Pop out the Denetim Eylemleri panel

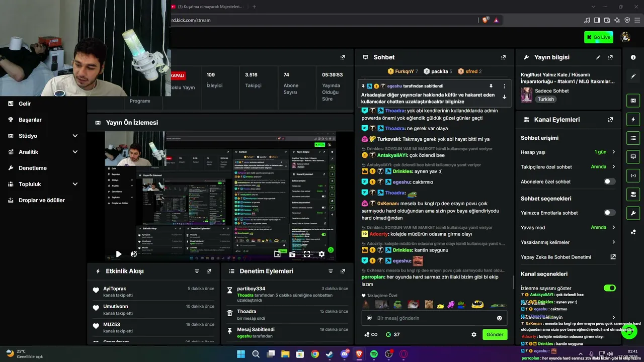coord(343,271)
